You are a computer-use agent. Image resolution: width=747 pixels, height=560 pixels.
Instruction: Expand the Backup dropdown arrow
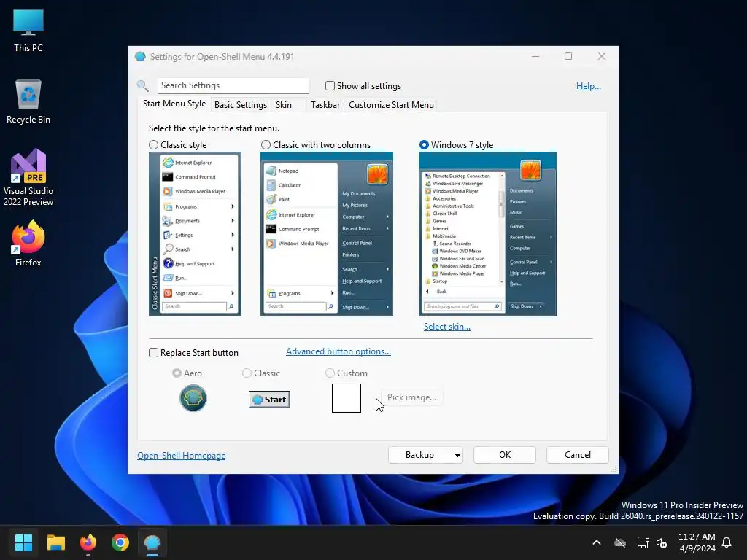point(457,455)
